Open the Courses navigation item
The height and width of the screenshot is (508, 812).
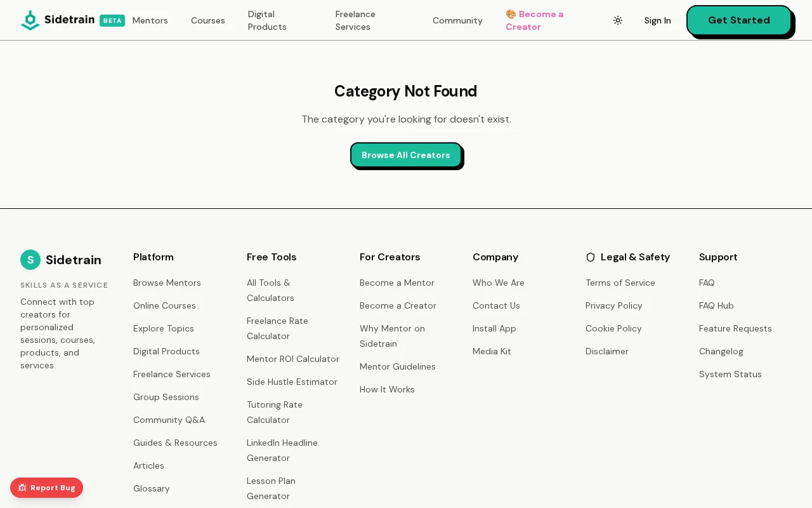click(208, 20)
